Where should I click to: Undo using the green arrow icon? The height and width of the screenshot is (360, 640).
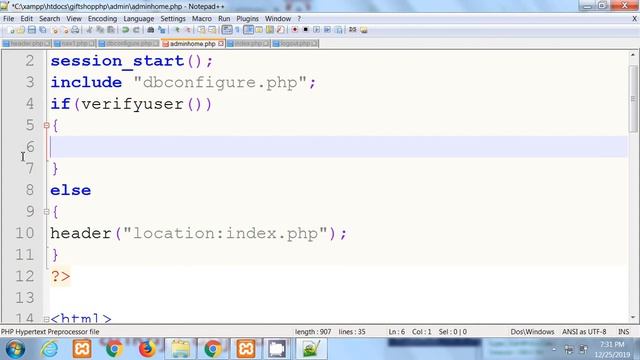click(125, 30)
